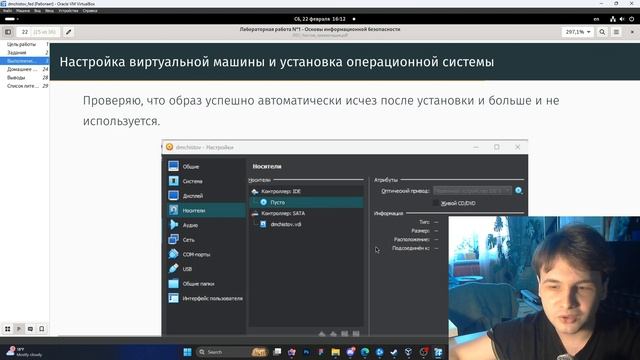Select COM-порты in the slide's settings list
This screenshot has width=640, height=360.
coord(206,254)
